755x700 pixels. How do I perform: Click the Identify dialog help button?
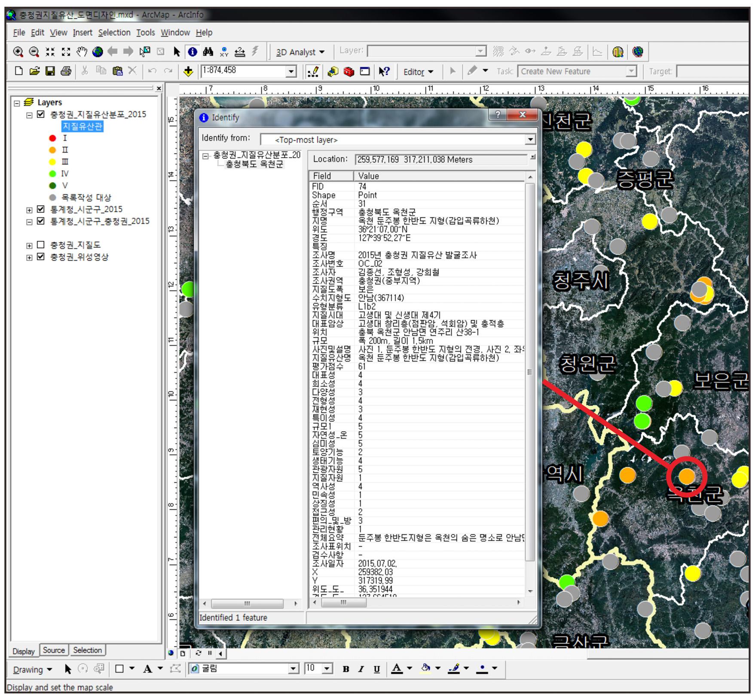(498, 114)
